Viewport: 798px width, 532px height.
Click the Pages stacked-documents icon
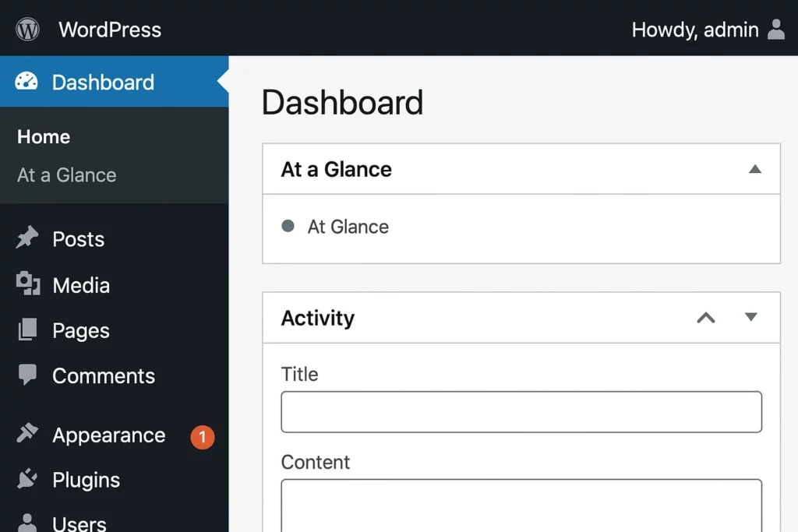point(28,330)
